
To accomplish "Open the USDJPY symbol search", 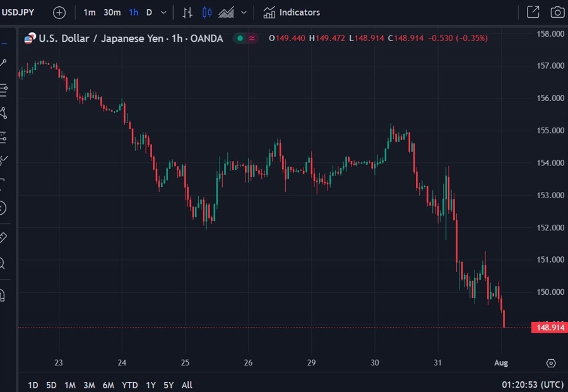I will pos(17,13).
